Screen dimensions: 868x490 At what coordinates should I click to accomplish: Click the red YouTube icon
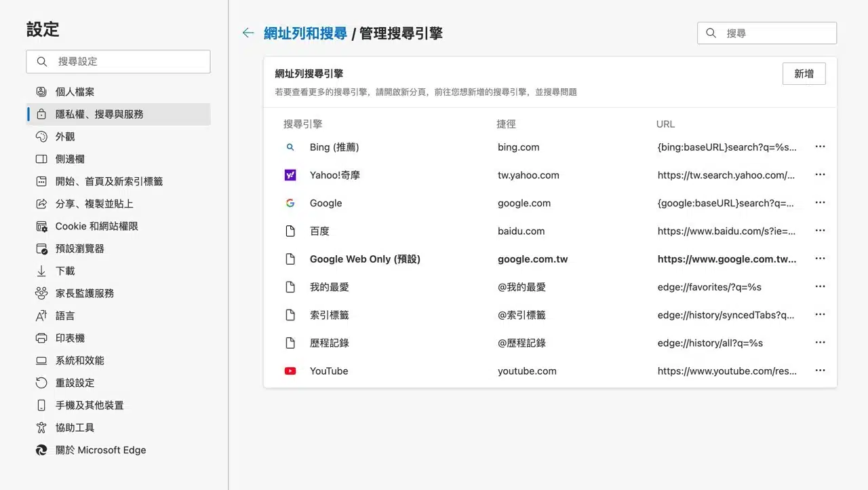[290, 371]
